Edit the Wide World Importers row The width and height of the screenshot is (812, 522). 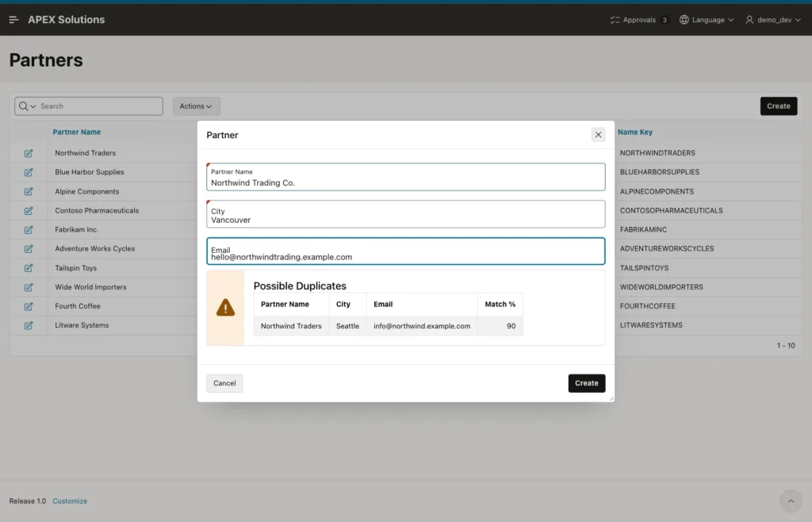coord(29,287)
